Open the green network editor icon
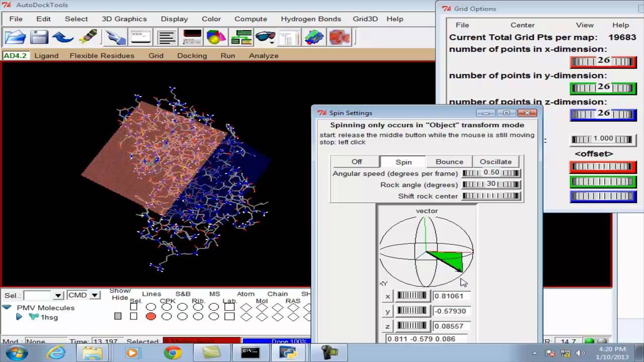This screenshot has width=644, height=362. point(241,37)
